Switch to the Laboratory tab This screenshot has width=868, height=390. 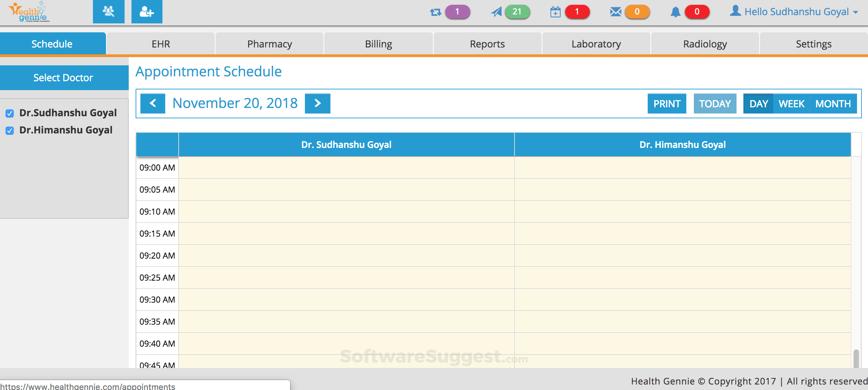point(596,44)
